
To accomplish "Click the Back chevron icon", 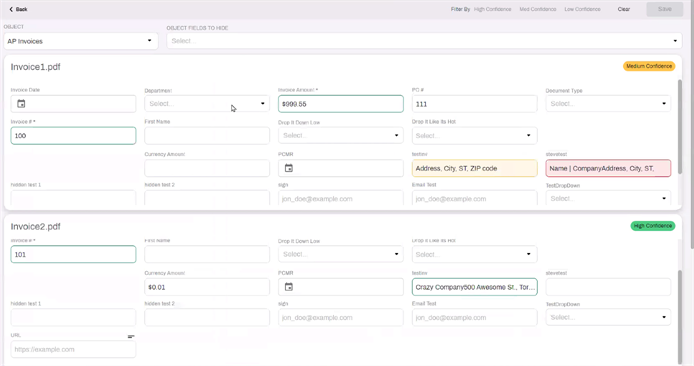I will [x=11, y=9].
